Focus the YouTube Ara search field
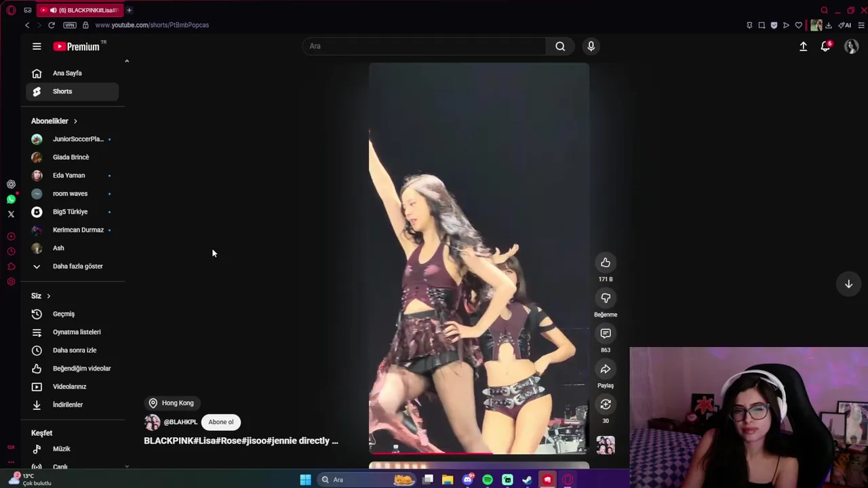The width and height of the screenshot is (868, 488). click(x=424, y=46)
